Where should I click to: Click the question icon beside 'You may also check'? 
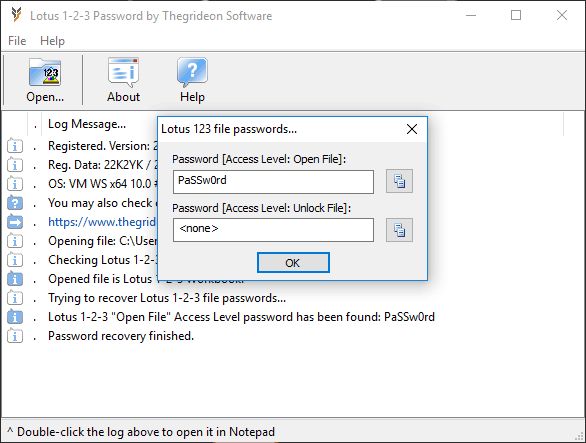tap(15, 203)
